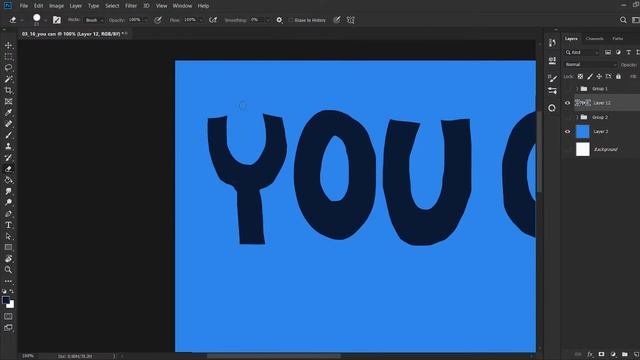This screenshot has height=360, width=640.
Task: Open the Adjustments sliders panel icon
Action: pyautogui.click(x=552, y=90)
